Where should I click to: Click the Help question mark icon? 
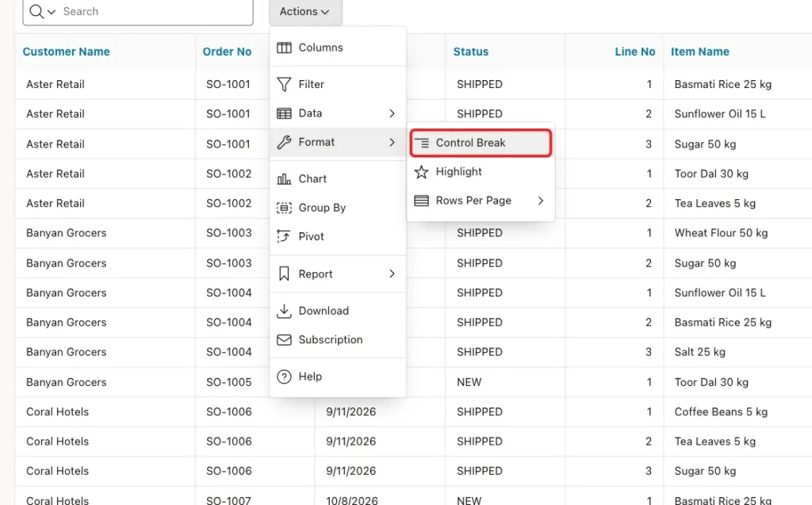pyautogui.click(x=284, y=377)
